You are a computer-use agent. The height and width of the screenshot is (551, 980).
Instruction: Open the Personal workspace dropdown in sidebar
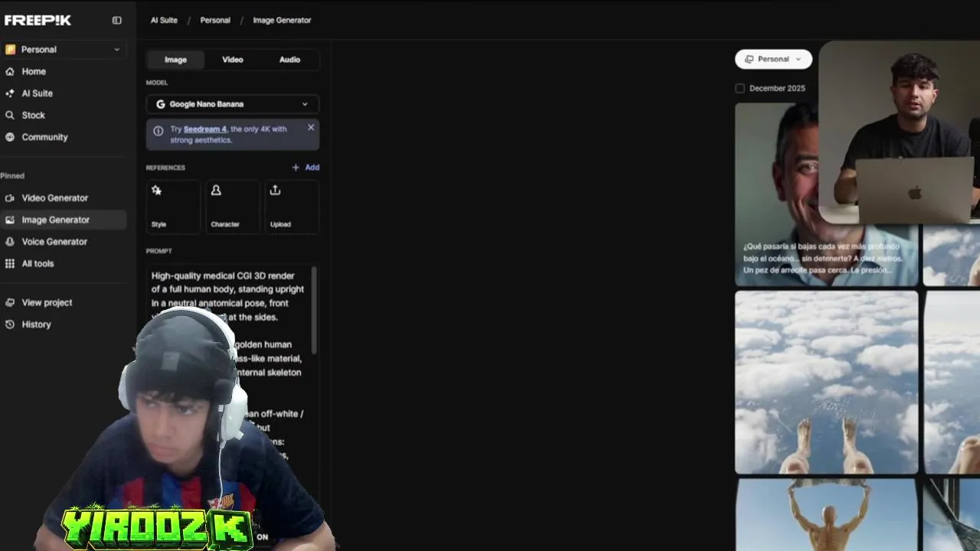pyautogui.click(x=63, y=49)
